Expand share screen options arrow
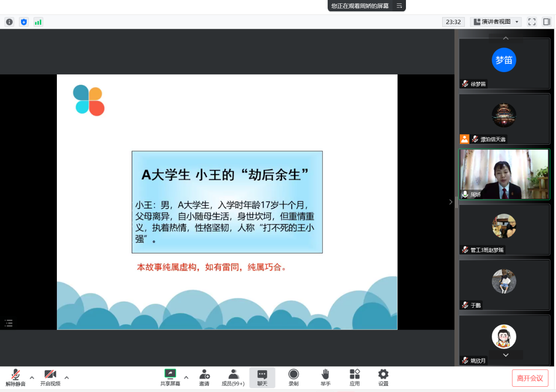Screen dimensions: 556x392 click(186, 378)
